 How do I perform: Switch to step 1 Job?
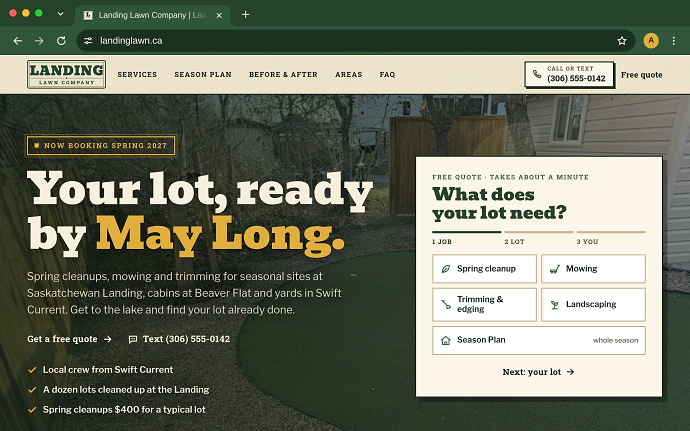click(x=466, y=237)
